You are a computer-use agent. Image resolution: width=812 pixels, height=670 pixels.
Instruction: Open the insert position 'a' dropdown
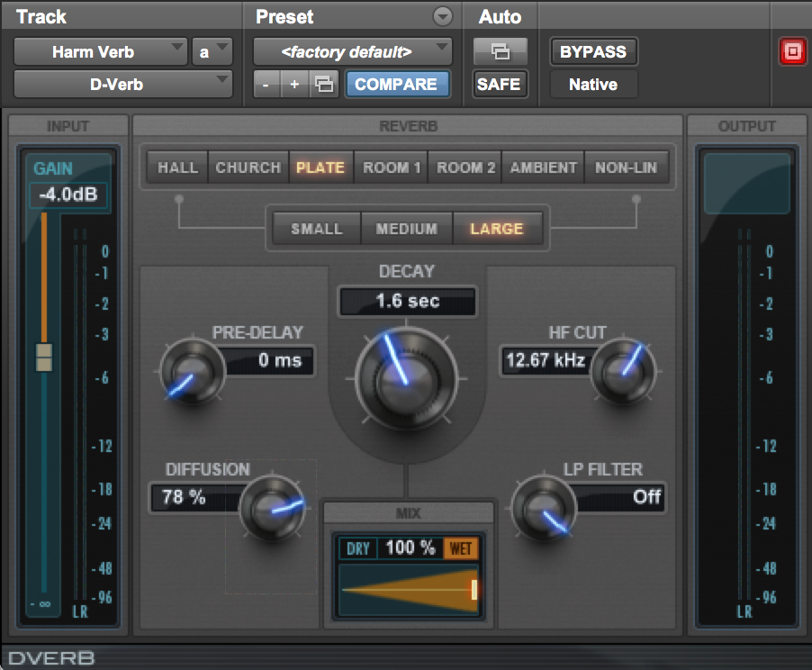click(212, 52)
